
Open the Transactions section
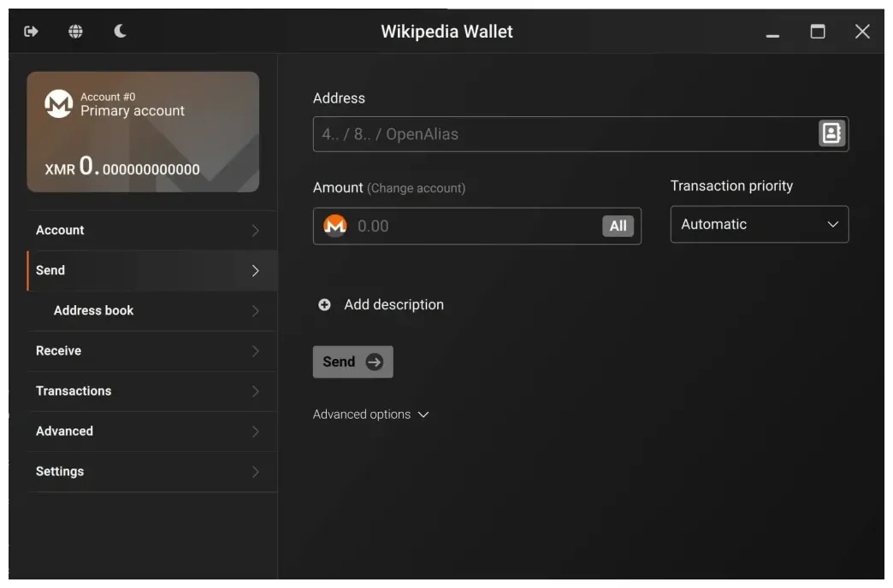[74, 391]
